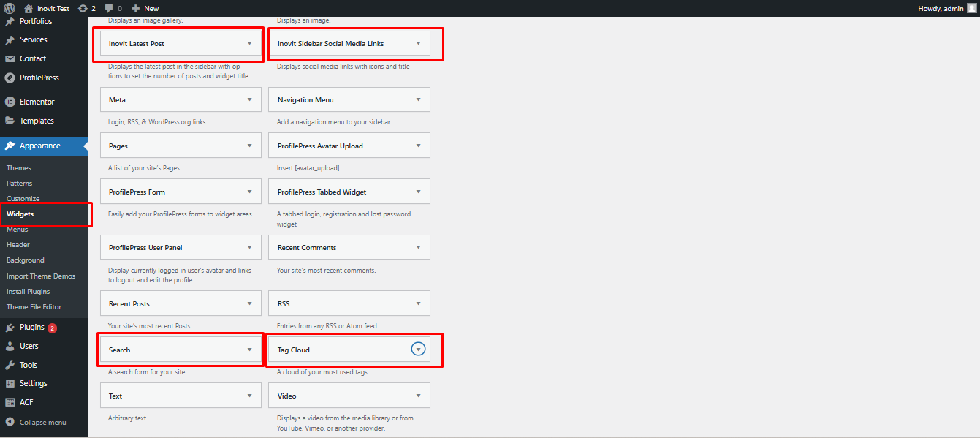Expand the Text widget arrow
The height and width of the screenshot is (438, 980).
coord(249,396)
